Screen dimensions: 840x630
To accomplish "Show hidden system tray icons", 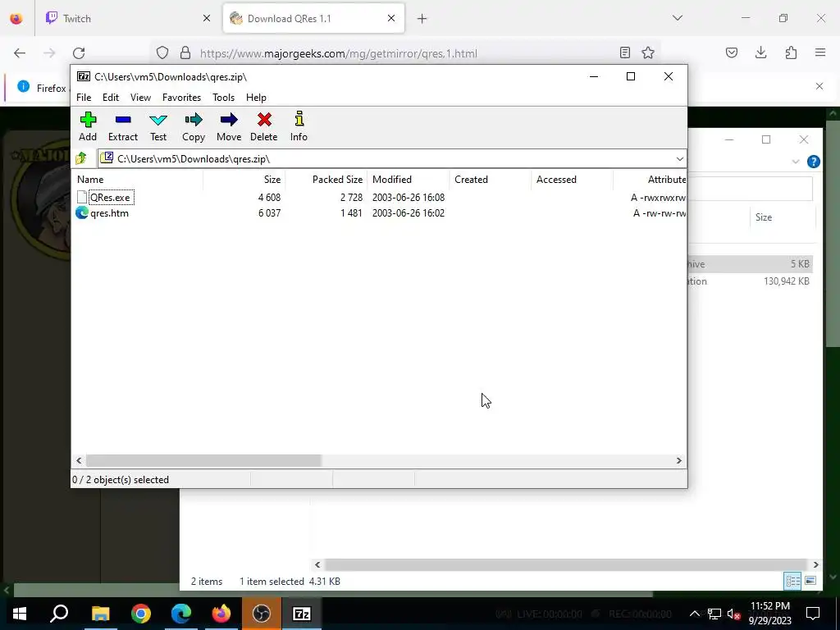I will click(x=694, y=614).
